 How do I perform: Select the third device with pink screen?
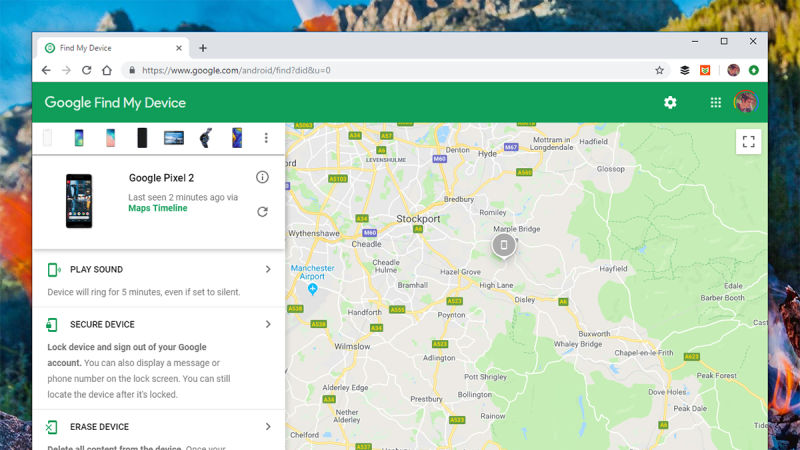coord(111,138)
